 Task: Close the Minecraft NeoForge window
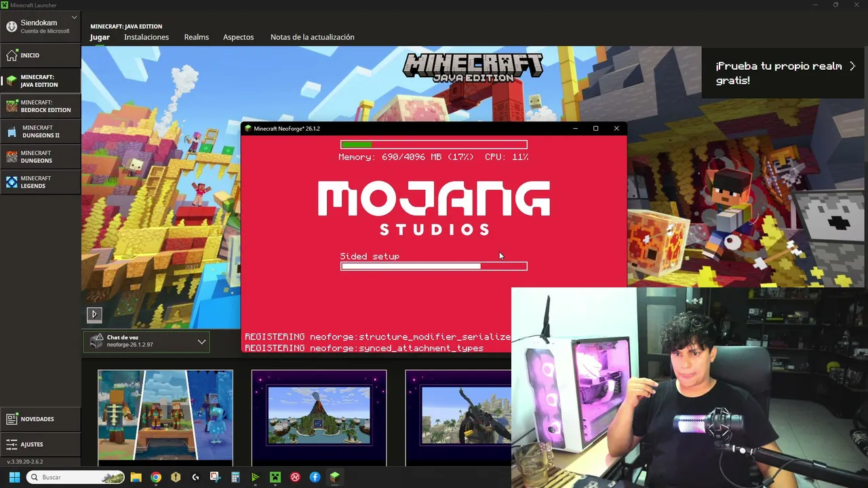tap(616, 129)
